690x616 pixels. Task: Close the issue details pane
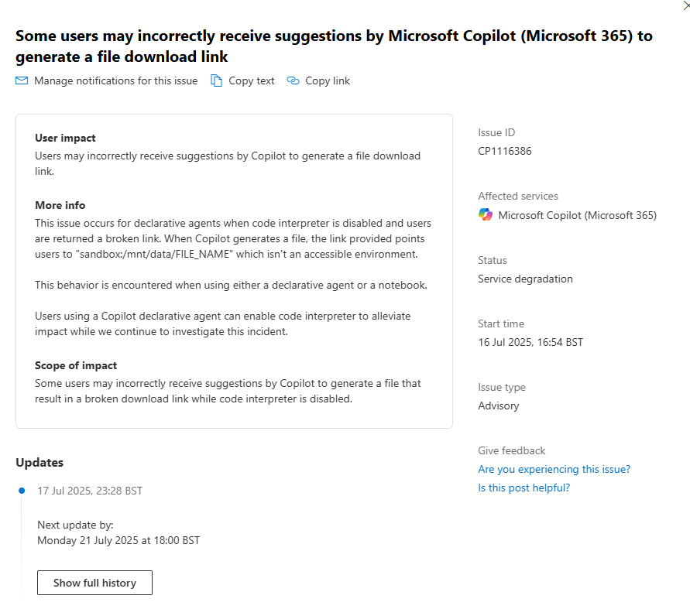click(x=685, y=5)
